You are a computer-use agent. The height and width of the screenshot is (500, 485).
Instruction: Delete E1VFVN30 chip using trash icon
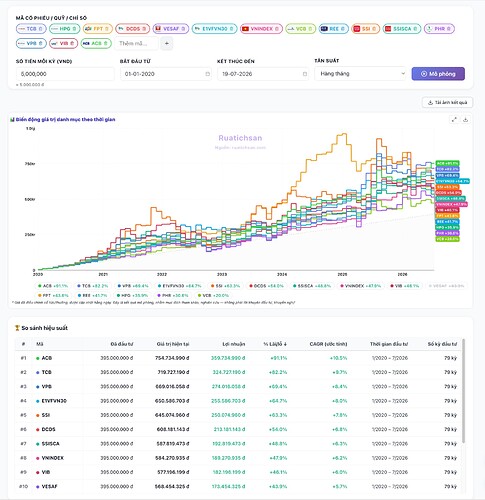[231, 29]
